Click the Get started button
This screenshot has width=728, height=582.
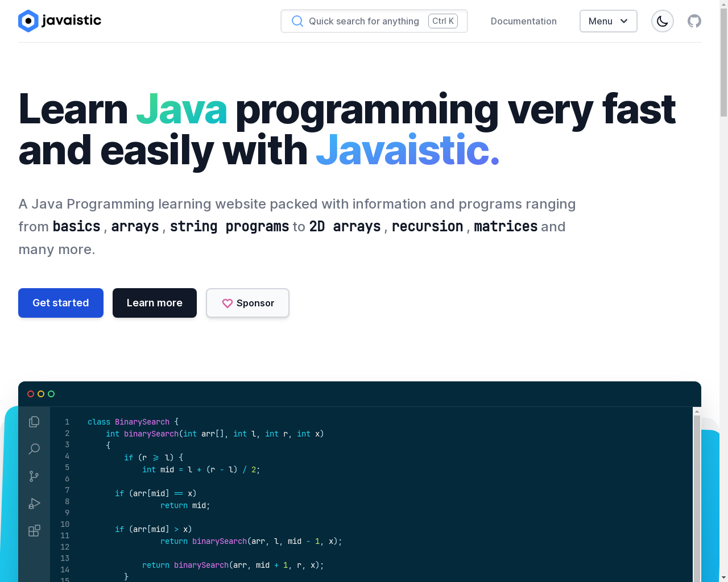click(x=61, y=303)
